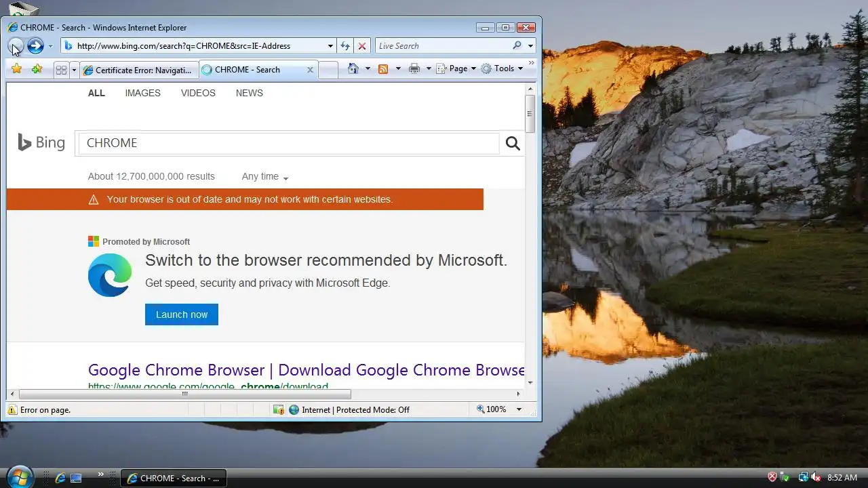Close the CHROME - Search tab
Screen dimensions: 868x488
[310, 70]
